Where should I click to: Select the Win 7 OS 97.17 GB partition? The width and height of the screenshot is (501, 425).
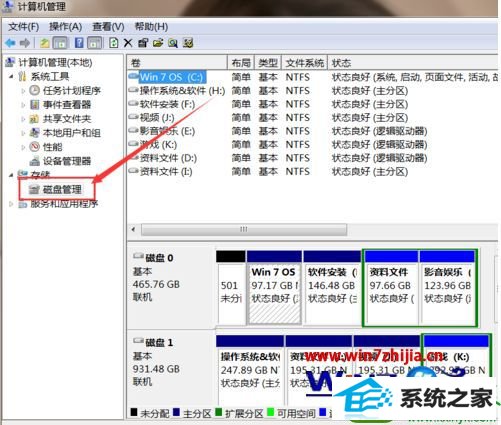click(x=274, y=288)
